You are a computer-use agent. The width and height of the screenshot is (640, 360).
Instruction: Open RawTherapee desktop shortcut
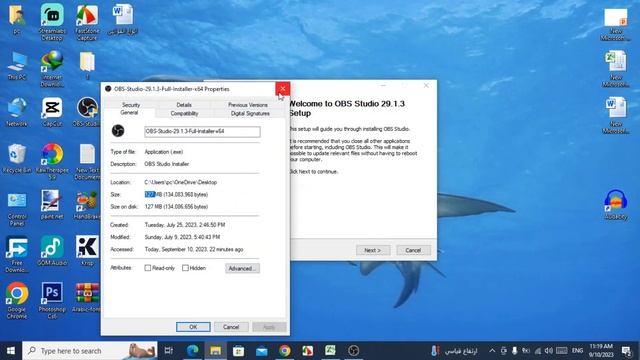(x=52, y=161)
